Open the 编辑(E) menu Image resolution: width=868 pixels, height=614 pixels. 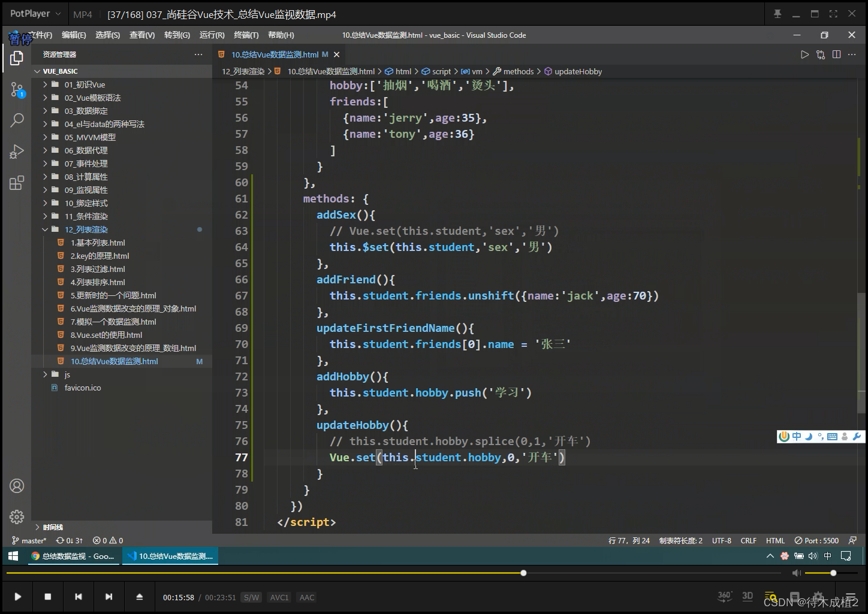pyautogui.click(x=74, y=35)
